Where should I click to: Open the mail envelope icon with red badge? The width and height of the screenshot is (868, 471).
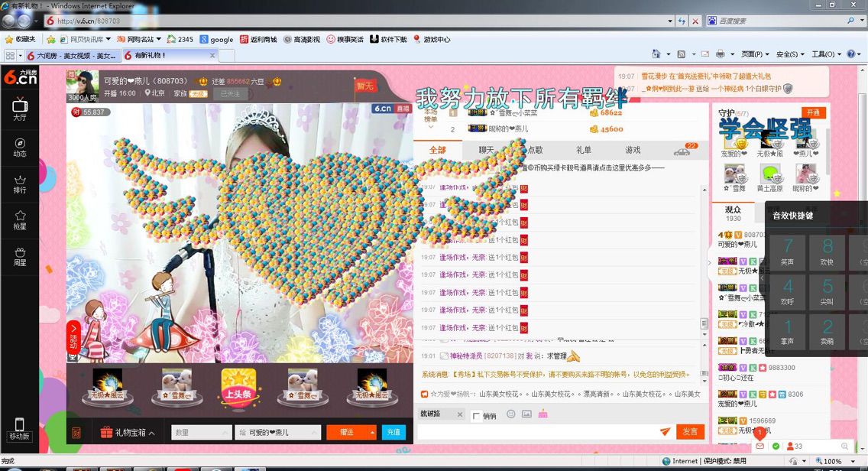(760, 446)
